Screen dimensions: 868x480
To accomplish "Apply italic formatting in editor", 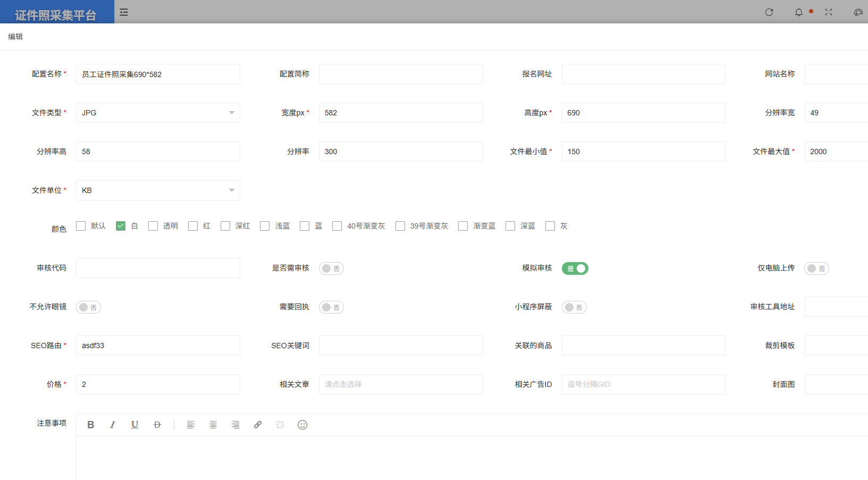I will click(x=113, y=425).
